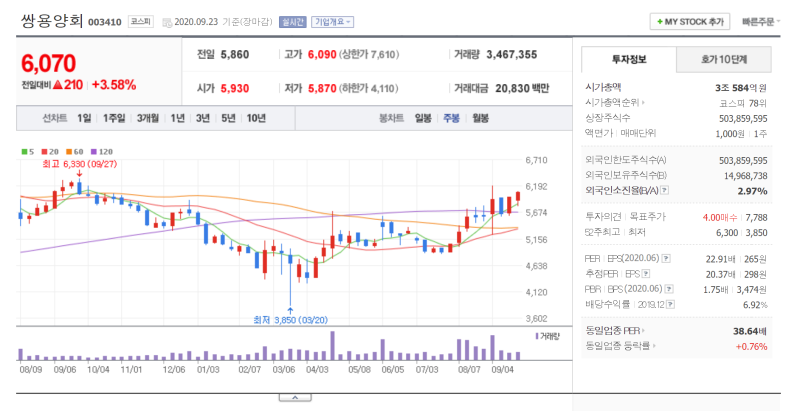This screenshot has width=800, height=411.
Task: Select 1년 line chart period
Action: click(178, 118)
